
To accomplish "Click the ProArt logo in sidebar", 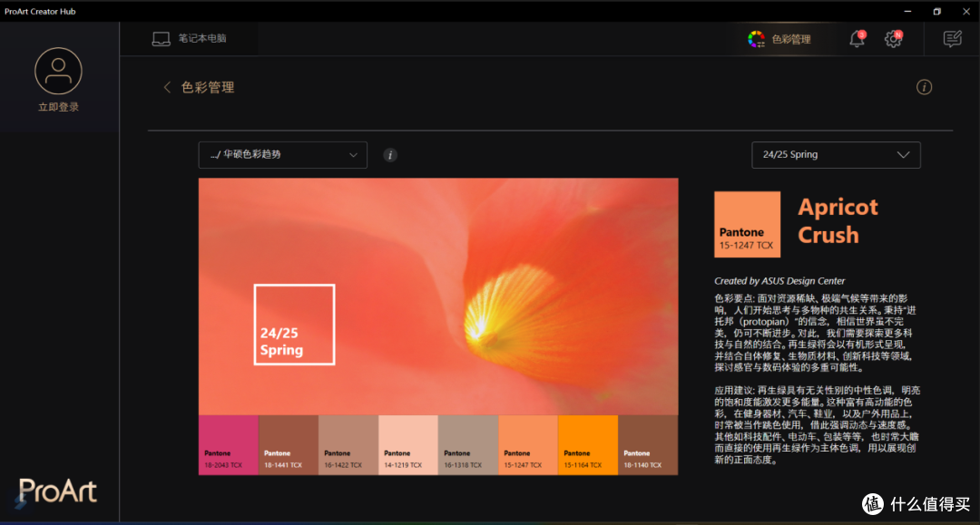I will point(57,491).
